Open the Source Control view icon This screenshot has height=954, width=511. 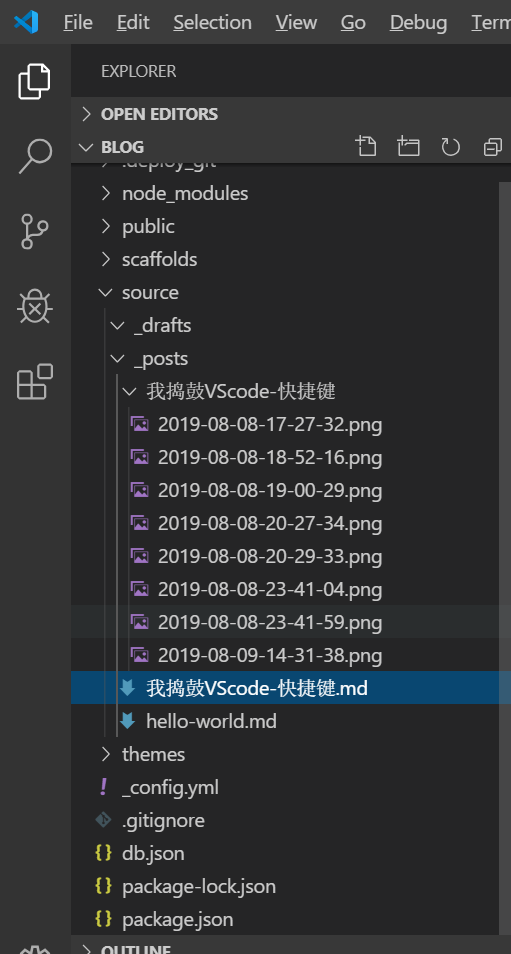pos(34,231)
